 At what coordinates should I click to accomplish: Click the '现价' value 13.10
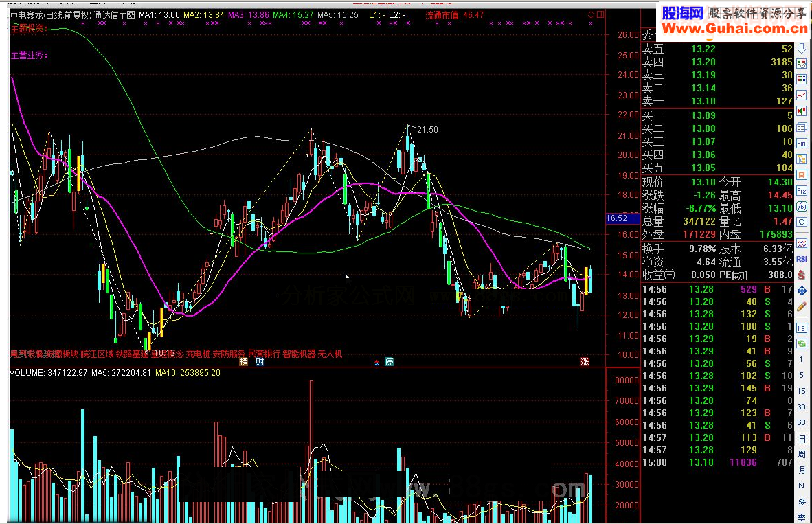pyautogui.click(x=703, y=182)
